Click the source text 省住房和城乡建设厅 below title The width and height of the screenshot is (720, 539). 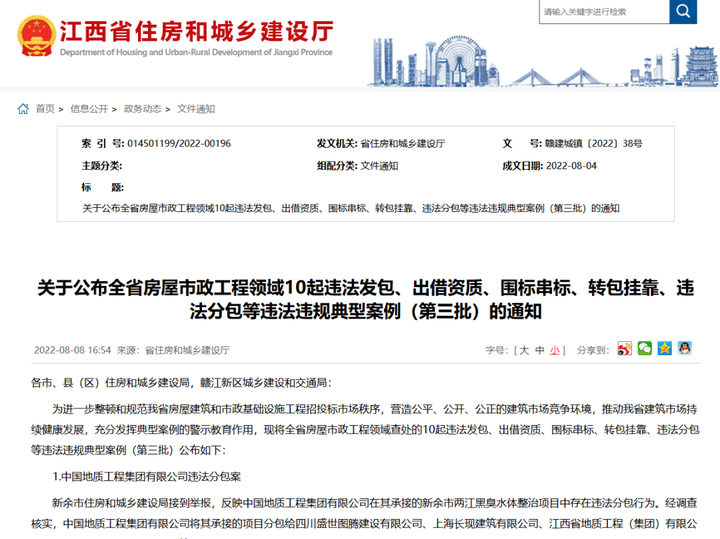(187, 350)
